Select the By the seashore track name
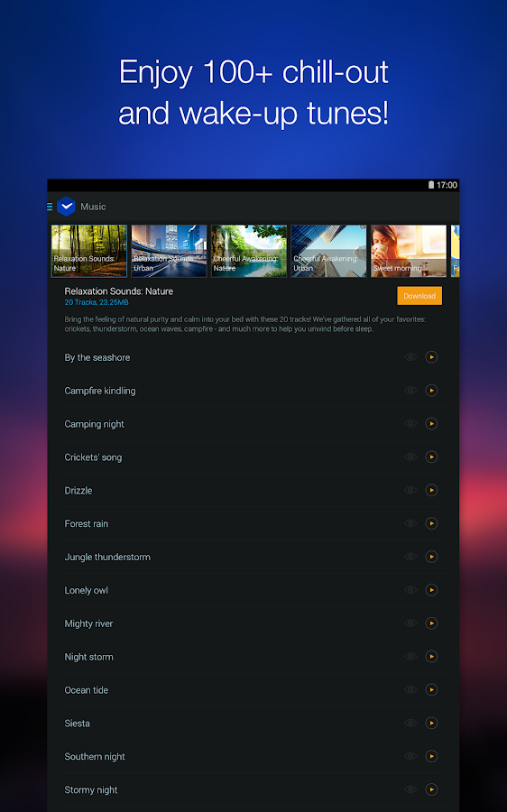This screenshot has height=812, width=507. pos(97,357)
